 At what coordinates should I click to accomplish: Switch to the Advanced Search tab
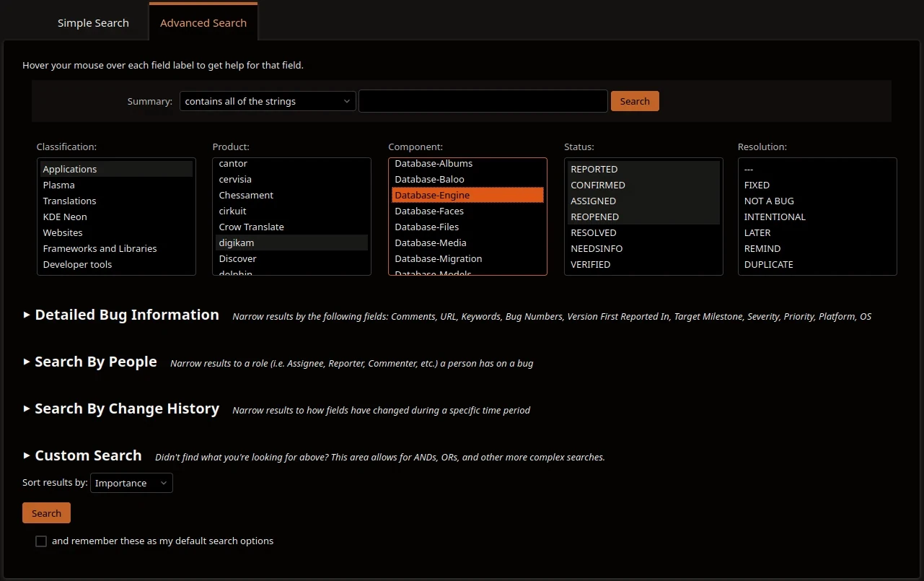(x=203, y=22)
